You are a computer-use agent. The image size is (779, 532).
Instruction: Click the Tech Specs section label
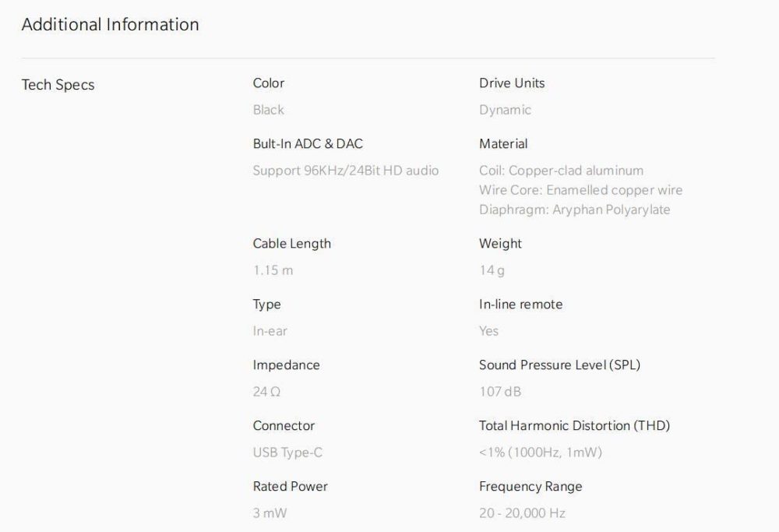click(x=58, y=85)
